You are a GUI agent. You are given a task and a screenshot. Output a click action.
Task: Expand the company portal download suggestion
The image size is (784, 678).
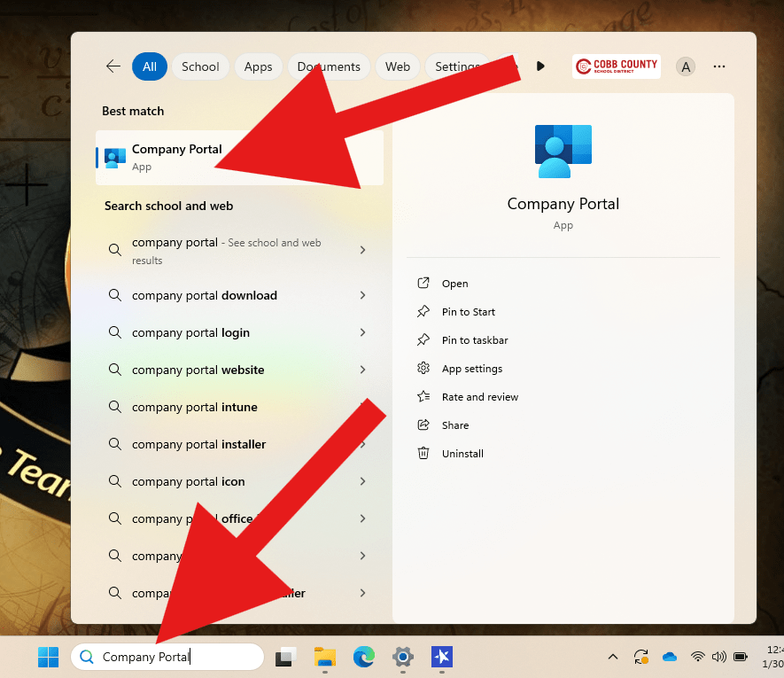[362, 295]
